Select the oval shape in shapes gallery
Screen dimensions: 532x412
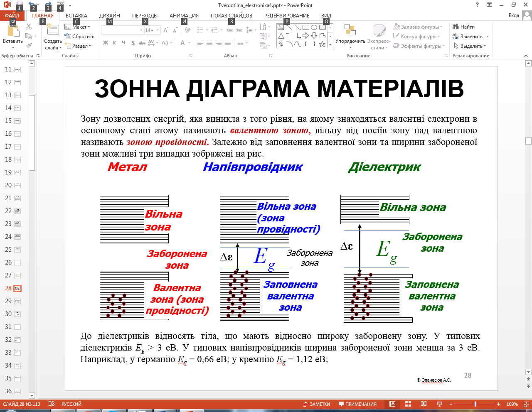pyautogui.click(x=314, y=27)
